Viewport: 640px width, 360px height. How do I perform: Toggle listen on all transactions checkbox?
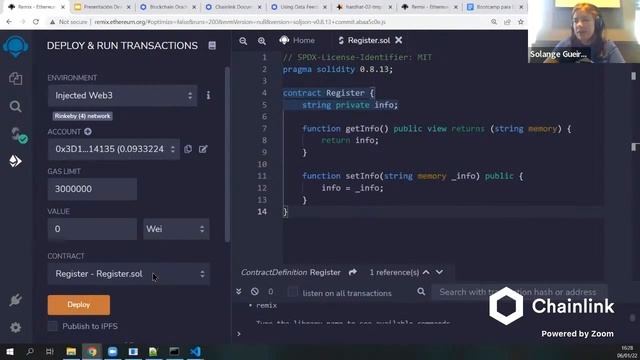pos(292,292)
